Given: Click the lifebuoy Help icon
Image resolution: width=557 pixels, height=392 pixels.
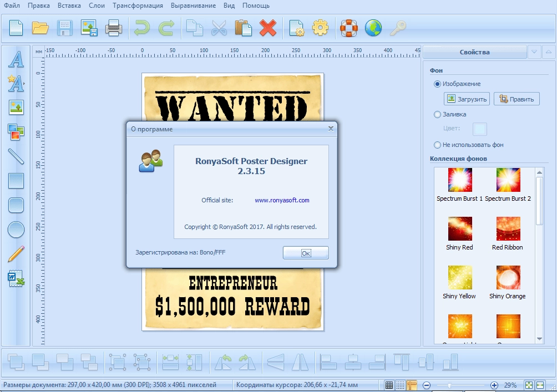Looking at the screenshot, I should pos(349,28).
